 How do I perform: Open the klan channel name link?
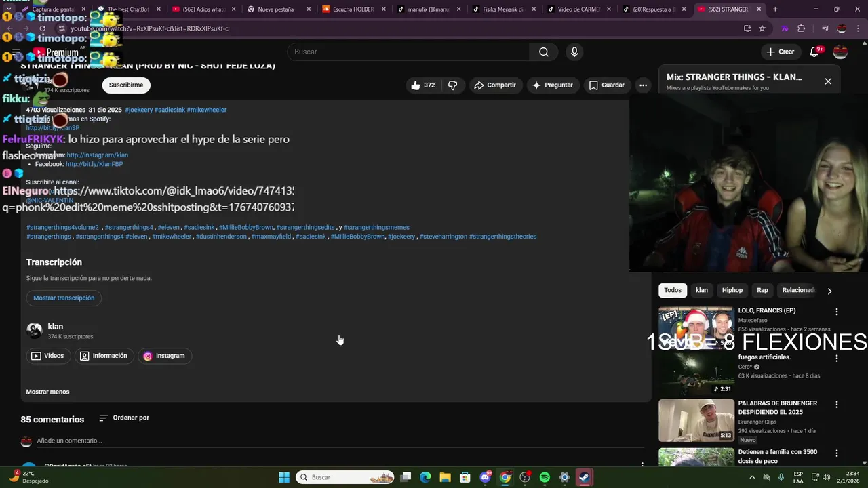pyautogui.click(x=55, y=327)
